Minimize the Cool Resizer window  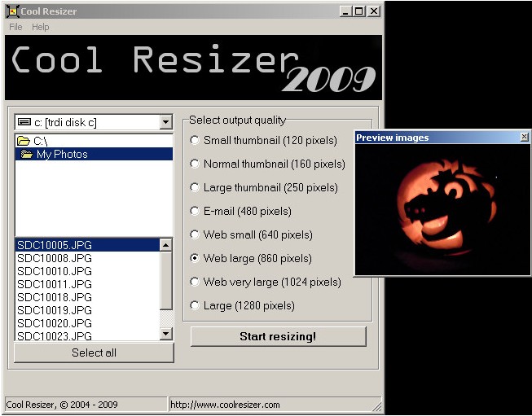click(345, 11)
